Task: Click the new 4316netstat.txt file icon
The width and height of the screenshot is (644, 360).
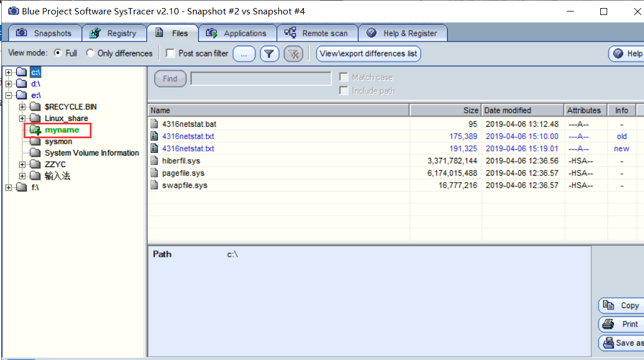Action: [154, 149]
